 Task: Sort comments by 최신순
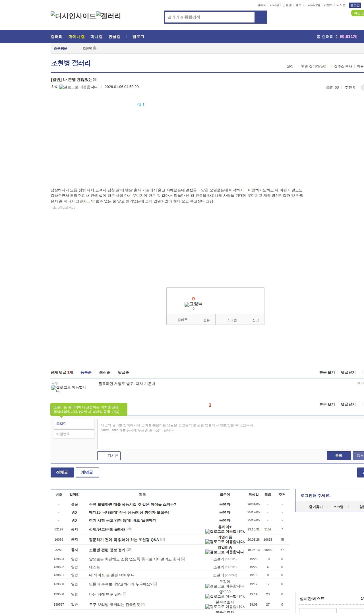(105, 372)
